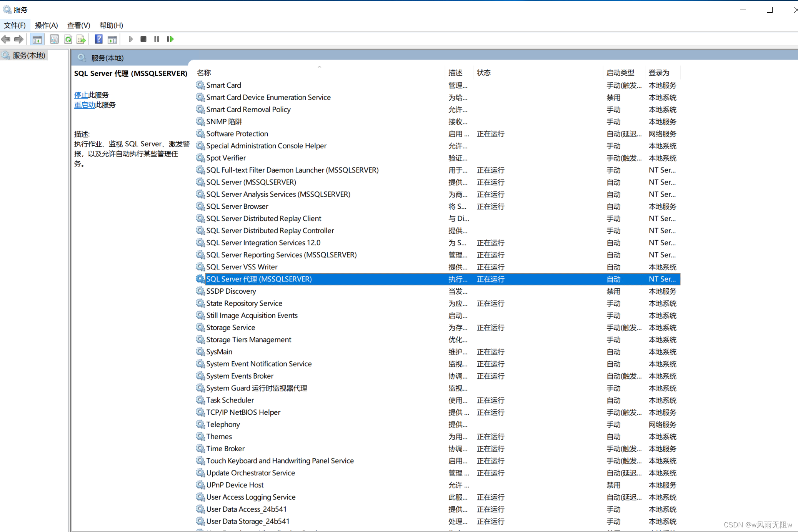Click the Refresh toolbar icon
Image resolution: width=798 pixels, height=532 pixels.
[68, 39]
